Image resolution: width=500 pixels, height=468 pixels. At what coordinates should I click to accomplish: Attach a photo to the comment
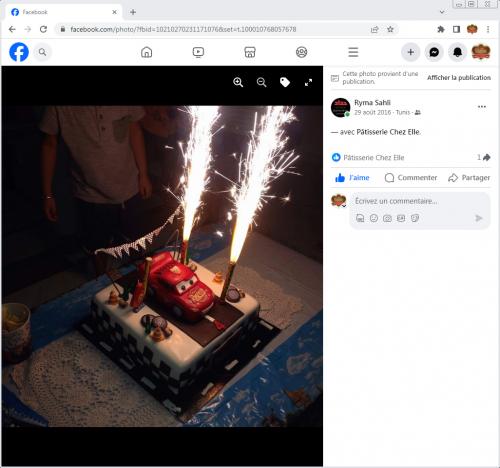coord(387,218)
